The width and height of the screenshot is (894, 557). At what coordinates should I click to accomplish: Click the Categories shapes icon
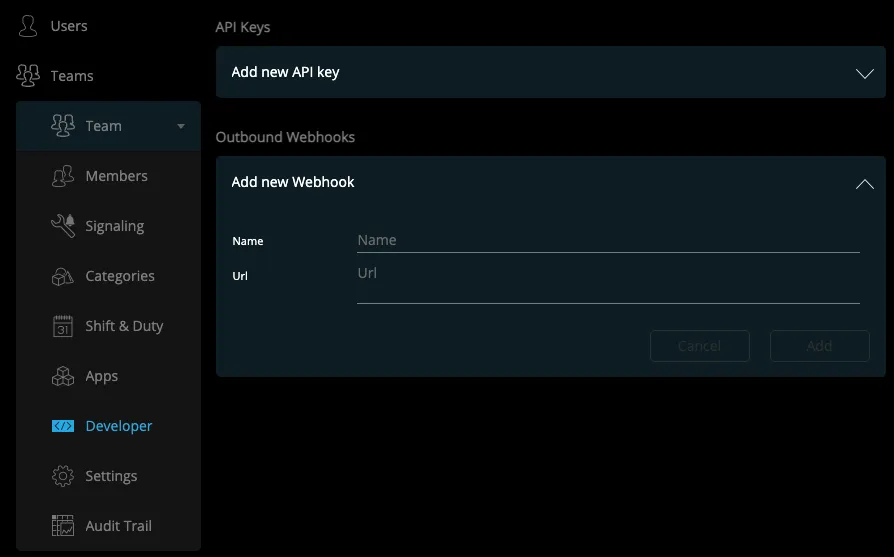coord(63,277)
